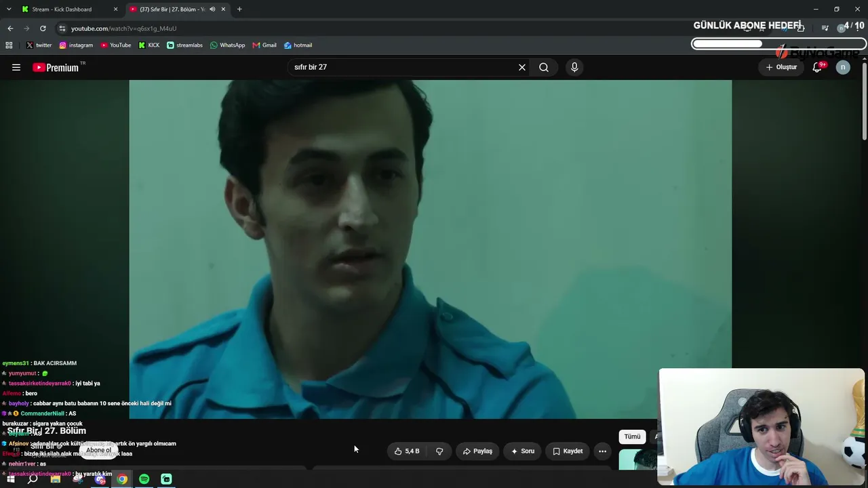Click the Paylaş share button
The width and height of the screenshot is (868, 488).
477,451
